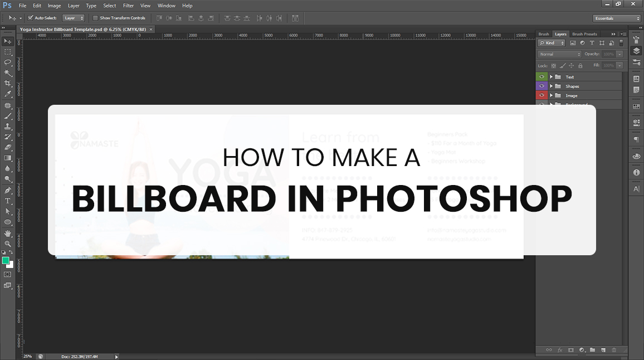This screenshot has width=644, height=360.
Task: Open the Add layer style fx menu
Action: pyautogui.click(x=560, y=350)
